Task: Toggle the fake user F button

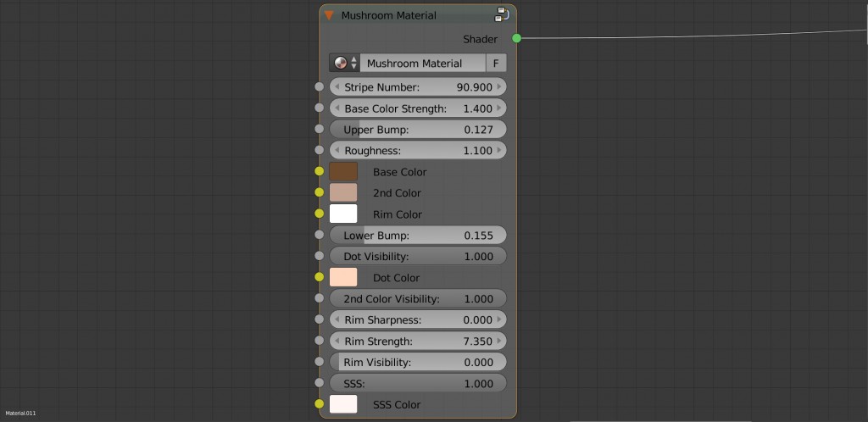Action: 496,64
